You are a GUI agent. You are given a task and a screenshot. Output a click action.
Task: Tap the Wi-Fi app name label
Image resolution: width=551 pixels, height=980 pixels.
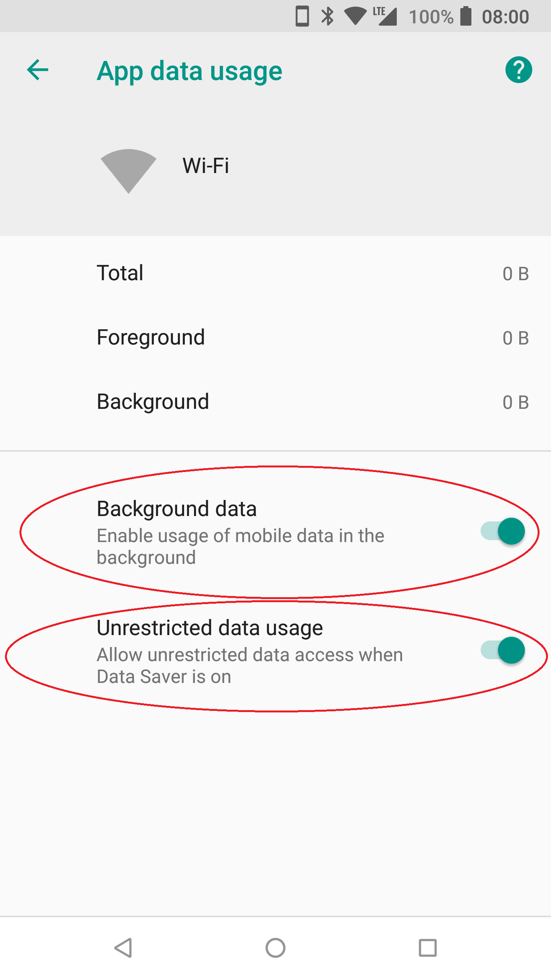[206, 166]
